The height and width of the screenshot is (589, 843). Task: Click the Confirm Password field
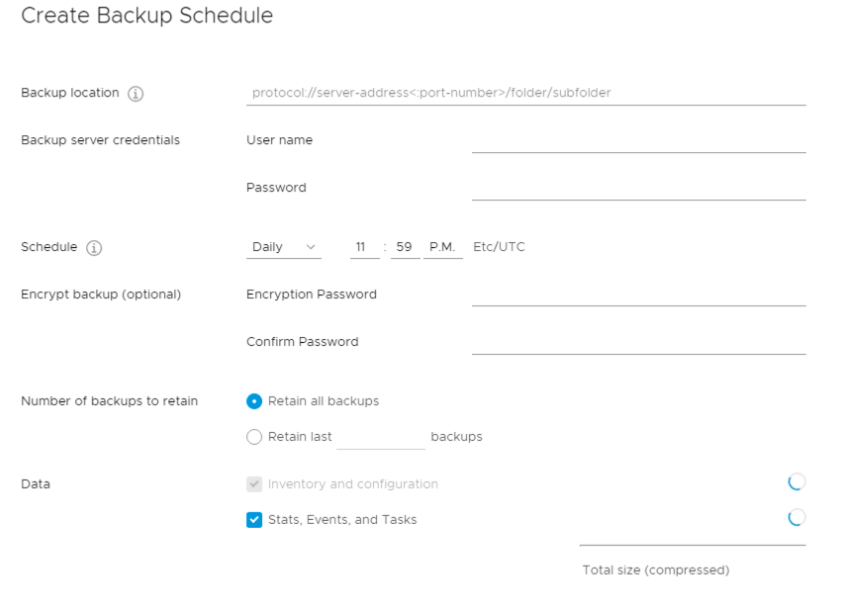(638, 342)
